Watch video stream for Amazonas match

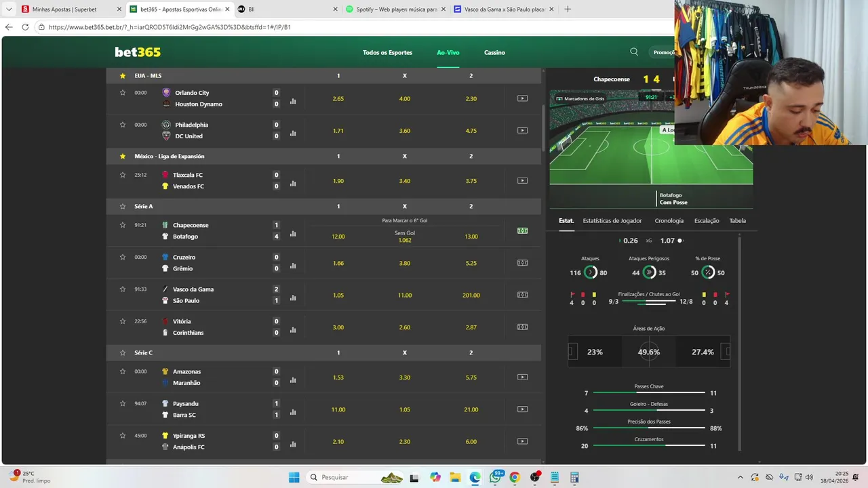[x=522, y=377]
